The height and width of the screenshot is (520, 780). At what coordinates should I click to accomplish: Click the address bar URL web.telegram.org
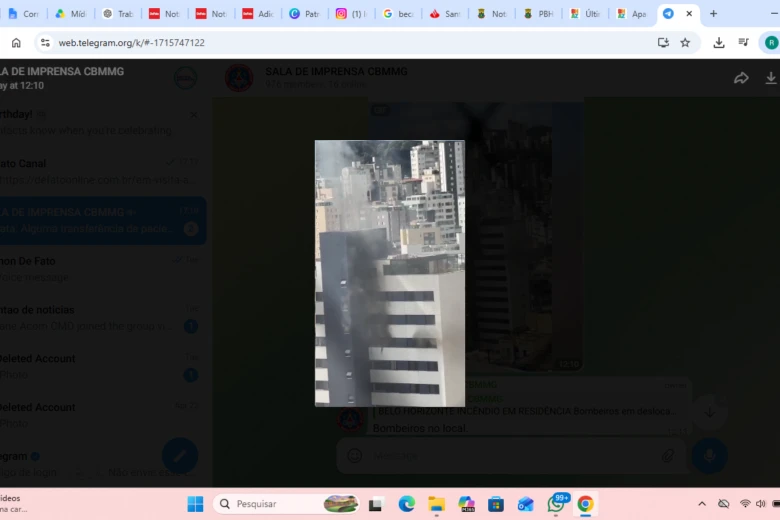click(131, 43)
